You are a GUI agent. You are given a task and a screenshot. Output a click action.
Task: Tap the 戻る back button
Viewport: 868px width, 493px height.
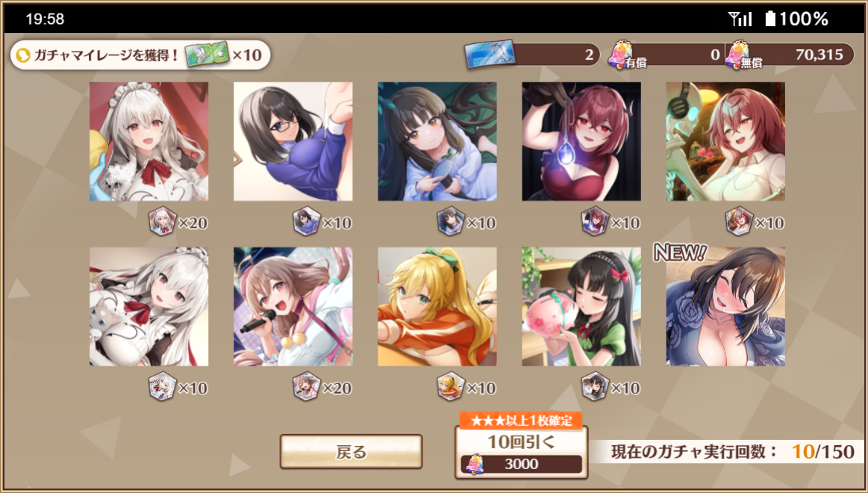pos(351,451)
